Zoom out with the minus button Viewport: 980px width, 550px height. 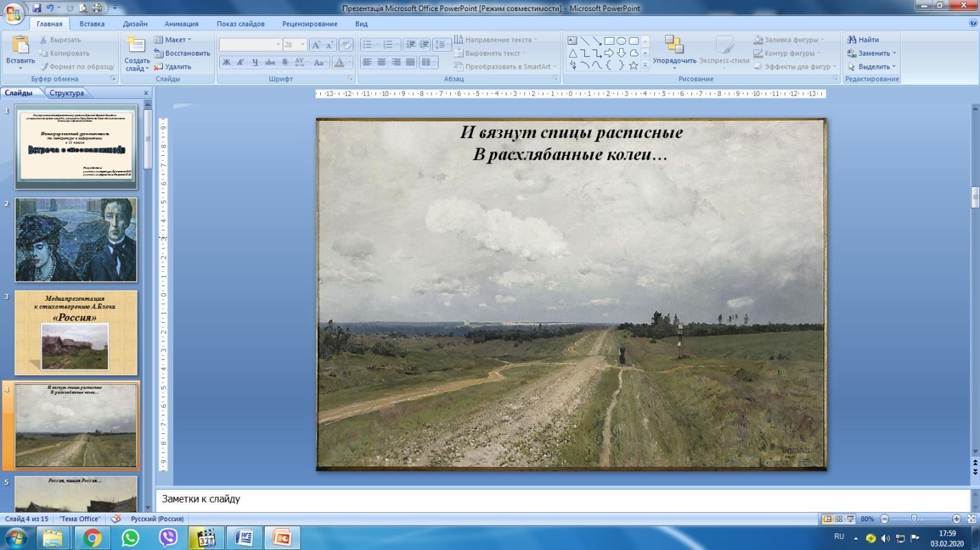[x=884, y=518]
